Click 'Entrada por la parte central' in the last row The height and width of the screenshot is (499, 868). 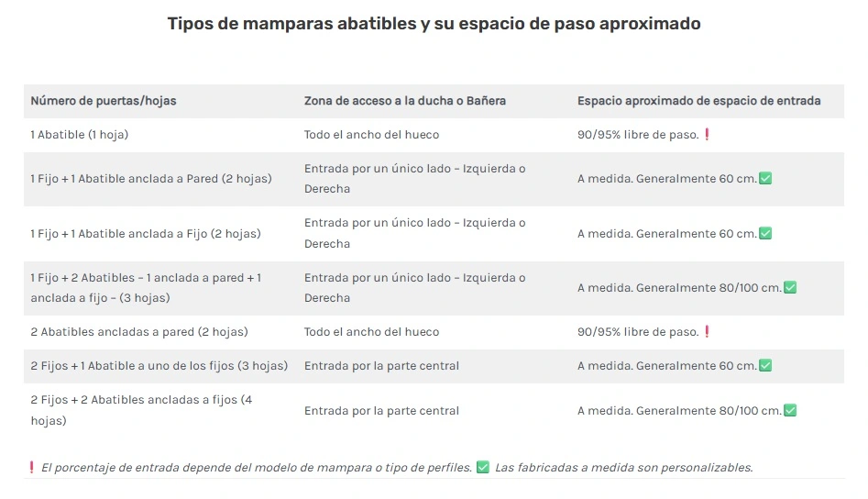pyautogui.click(x=381, y=411)
